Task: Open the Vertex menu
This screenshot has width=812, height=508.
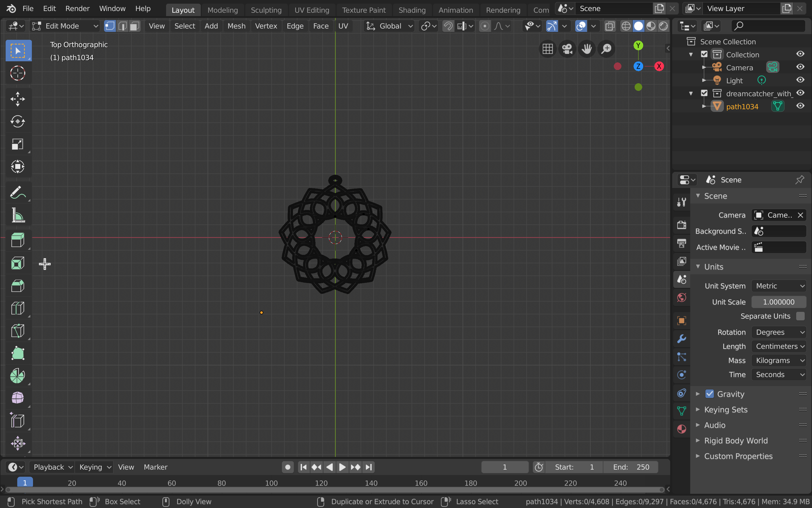Action: pyautogui.click(x=266, y=26)
